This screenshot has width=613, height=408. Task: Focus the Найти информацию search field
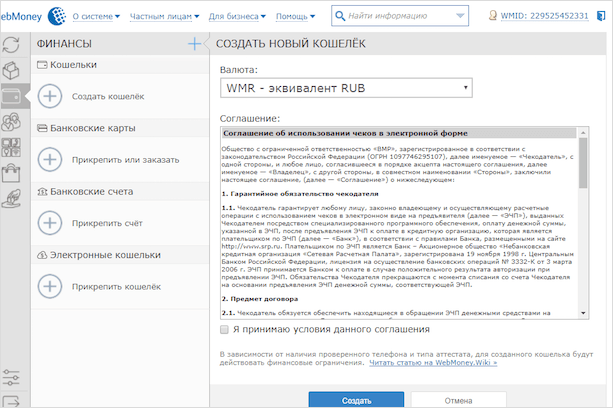[400, 16]
